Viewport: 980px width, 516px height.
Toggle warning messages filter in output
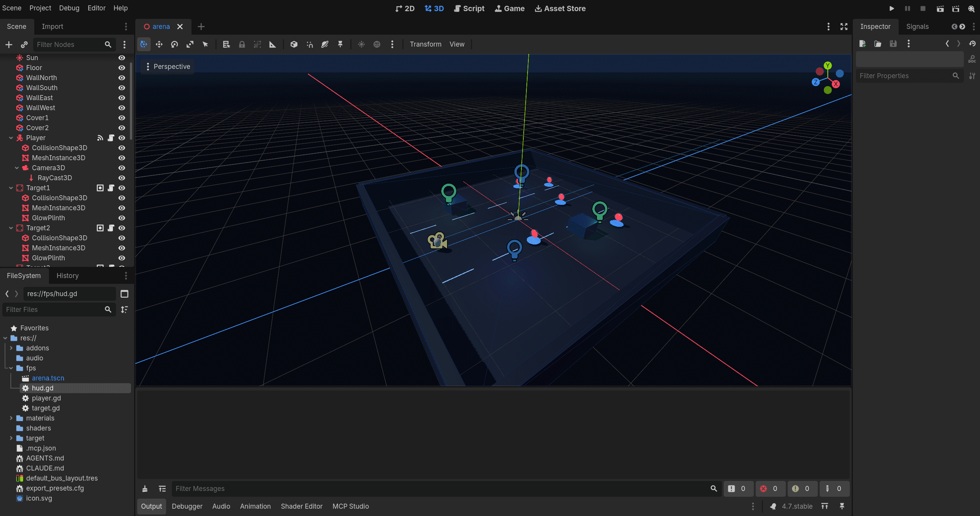point(802,489)
